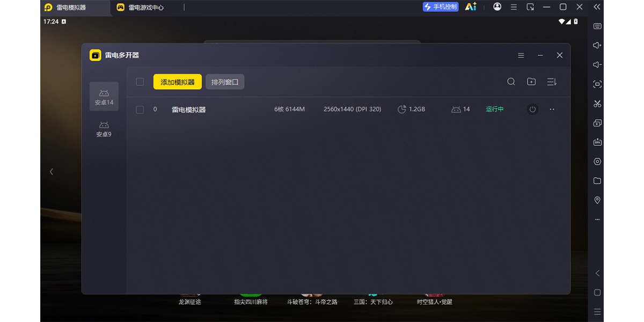Screen dimensions: 644x322
Task: Select the 雷电模拟器 instance name
Action: tap(189, 109)
